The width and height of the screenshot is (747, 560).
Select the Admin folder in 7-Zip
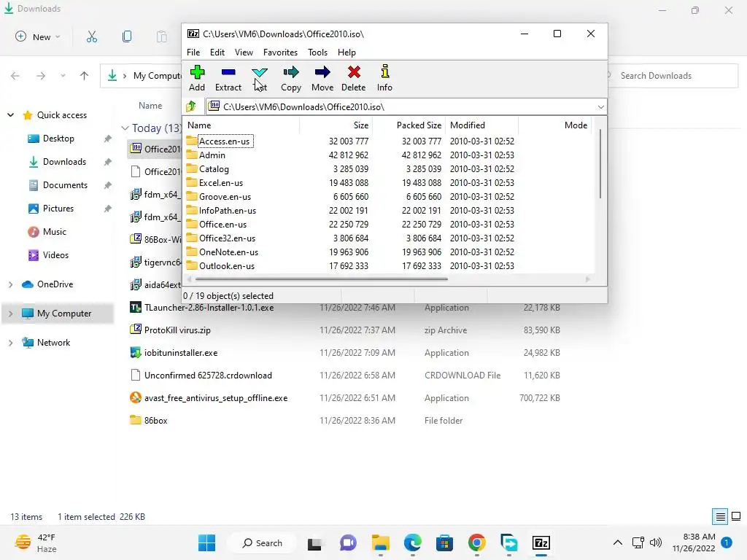[x=212, y=155]
